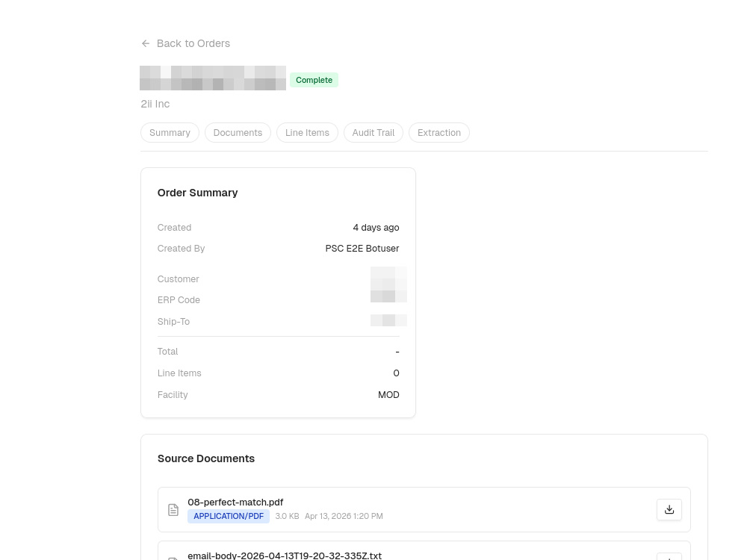Image resolution: width=747 pixels, height=560 pixels.
Task: Click the Source Documents heading
Action: 206,458
